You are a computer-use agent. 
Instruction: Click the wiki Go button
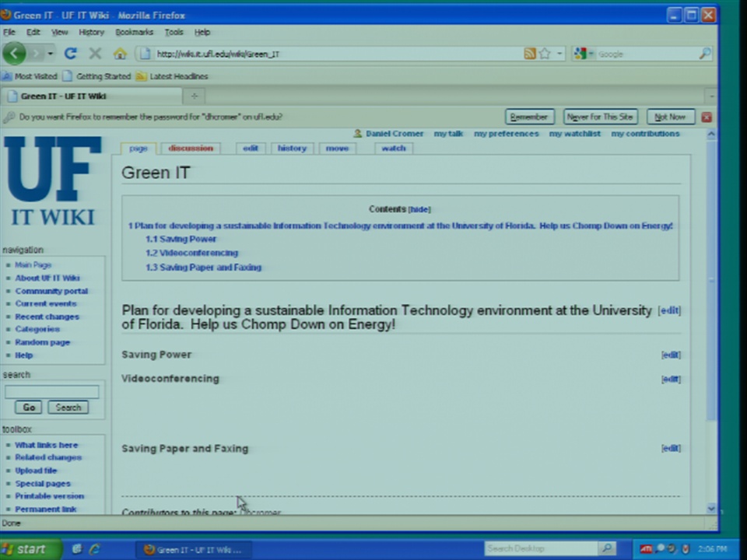coord(29,407)
